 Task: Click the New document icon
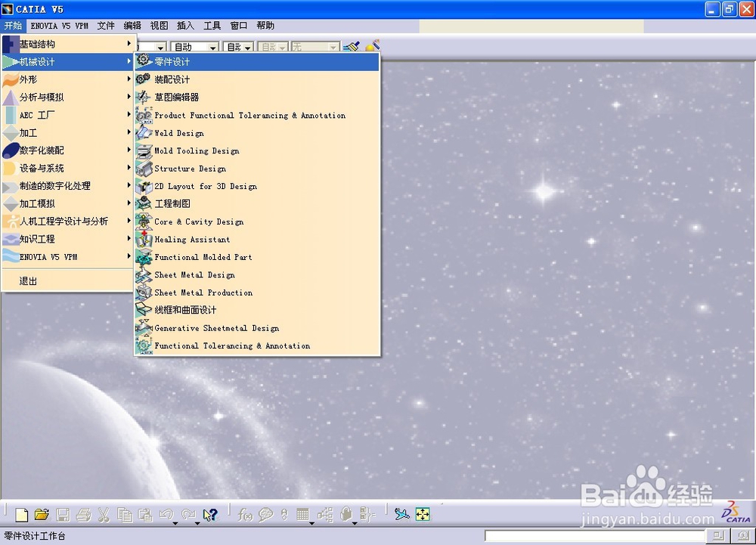[x=22, y=515]
